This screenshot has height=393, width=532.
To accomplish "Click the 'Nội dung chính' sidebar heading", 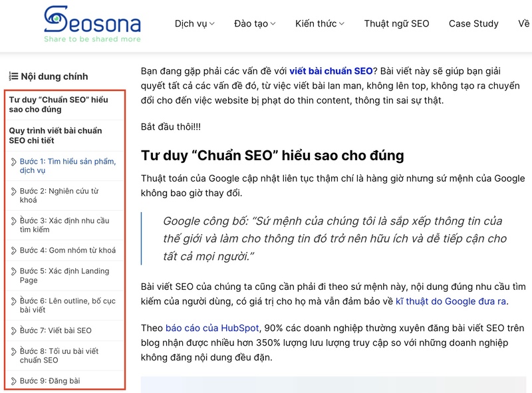I will 55,76.
